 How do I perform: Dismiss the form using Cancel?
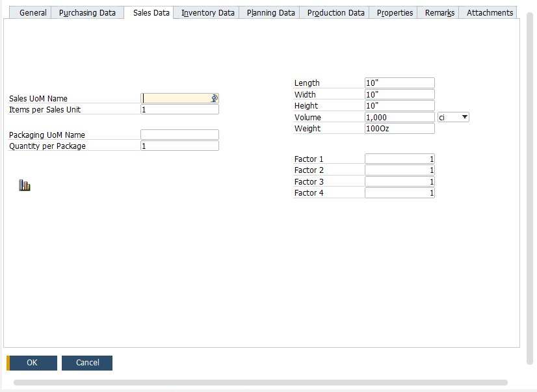coord(86,363)
